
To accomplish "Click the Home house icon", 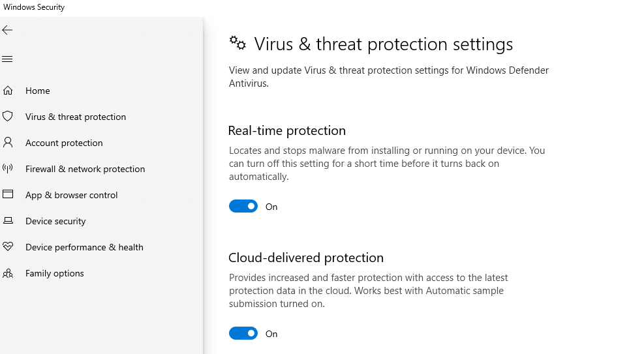I will coord(8,91).
